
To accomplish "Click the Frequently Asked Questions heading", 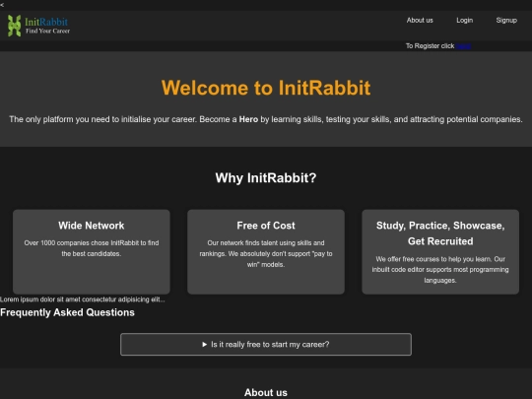I will pyautogui.click(x=67, y=312).
